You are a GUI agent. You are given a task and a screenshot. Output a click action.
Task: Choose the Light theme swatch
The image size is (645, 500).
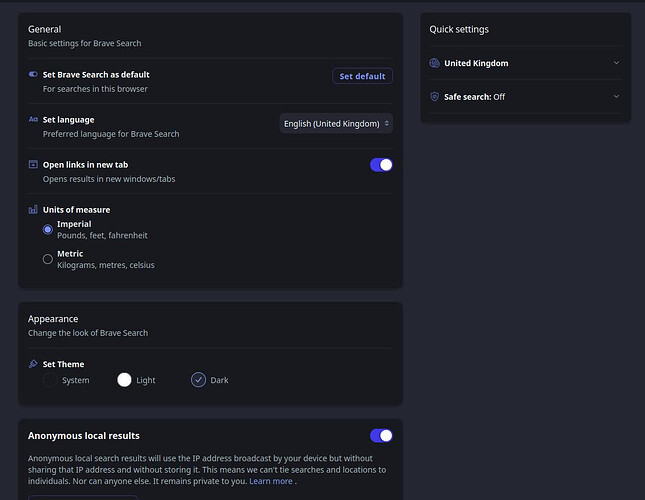(124, 380)
